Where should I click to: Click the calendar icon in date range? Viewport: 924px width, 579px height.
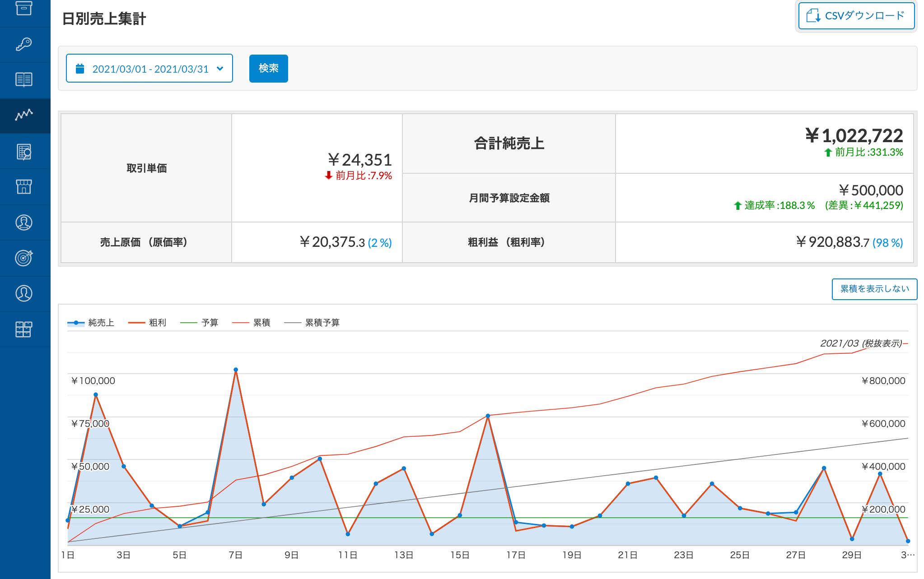point(80,69)
